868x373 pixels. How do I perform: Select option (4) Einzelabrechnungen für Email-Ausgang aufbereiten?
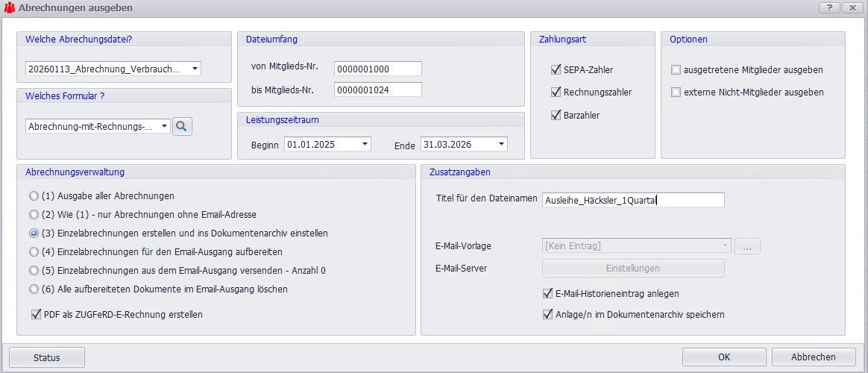[x=33, y=252]
